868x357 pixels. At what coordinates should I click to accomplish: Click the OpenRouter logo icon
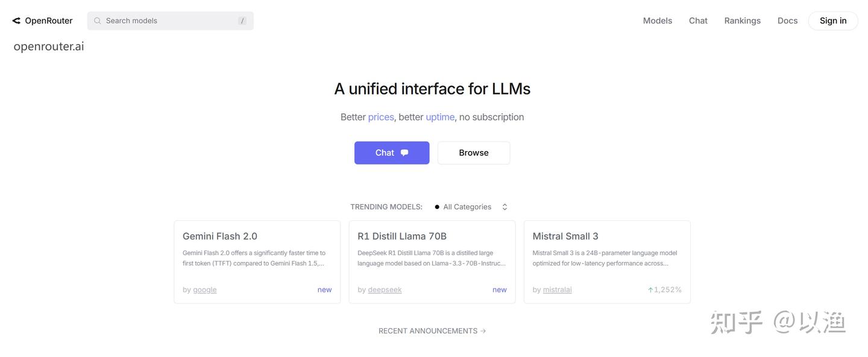(x=16, y=20)
